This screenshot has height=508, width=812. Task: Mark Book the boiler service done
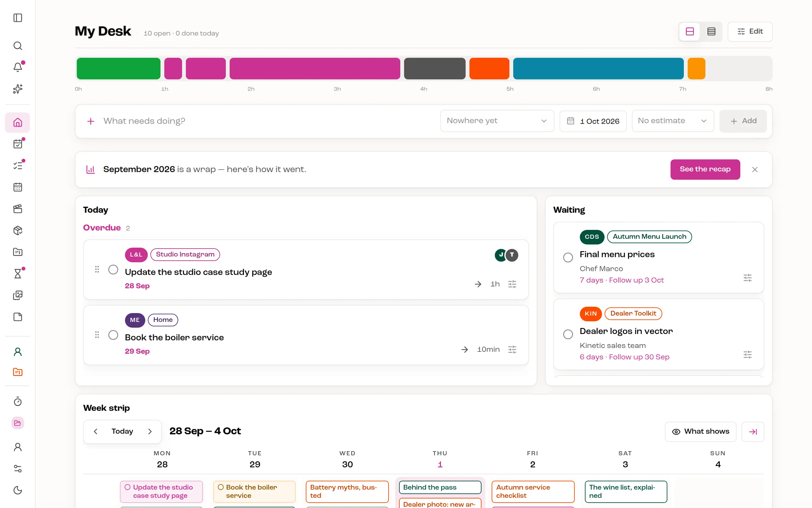pyautogui.click(x=113, y=335)
